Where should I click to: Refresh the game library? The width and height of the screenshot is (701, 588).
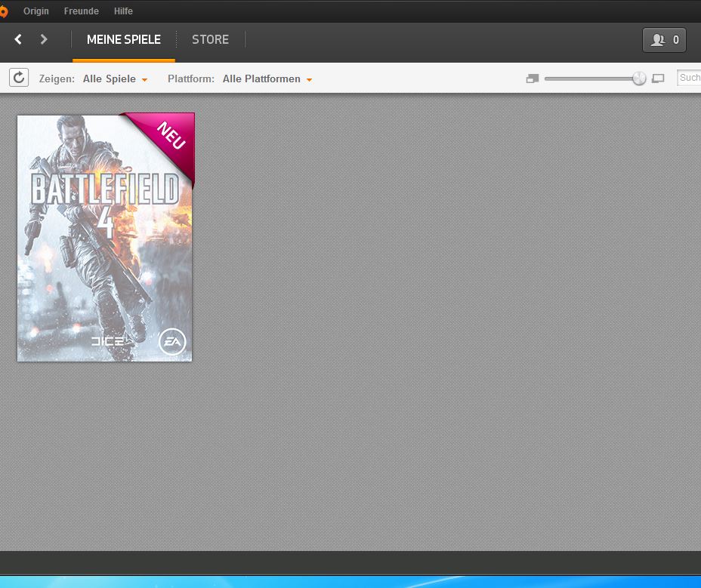tap(19, 78)
